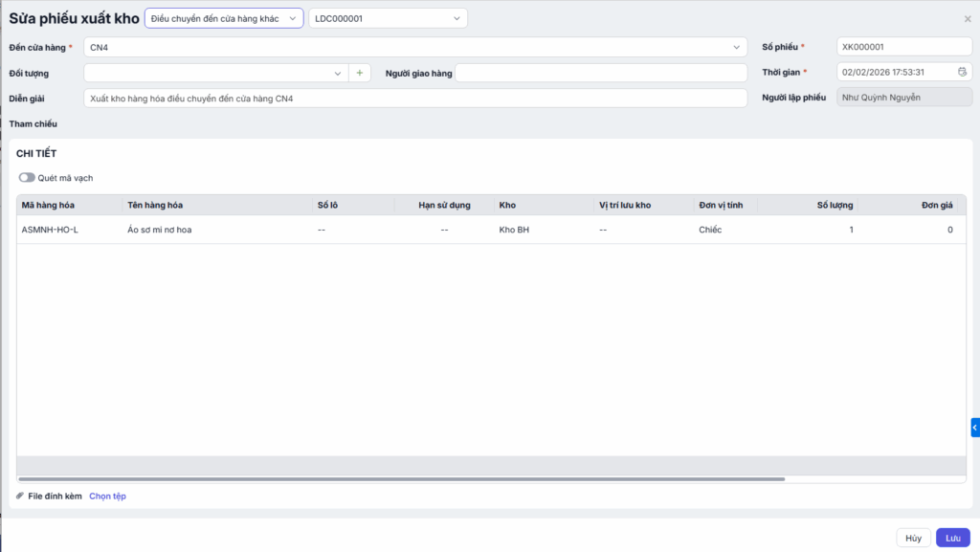Open the LDC000001 dropdown

388,18
